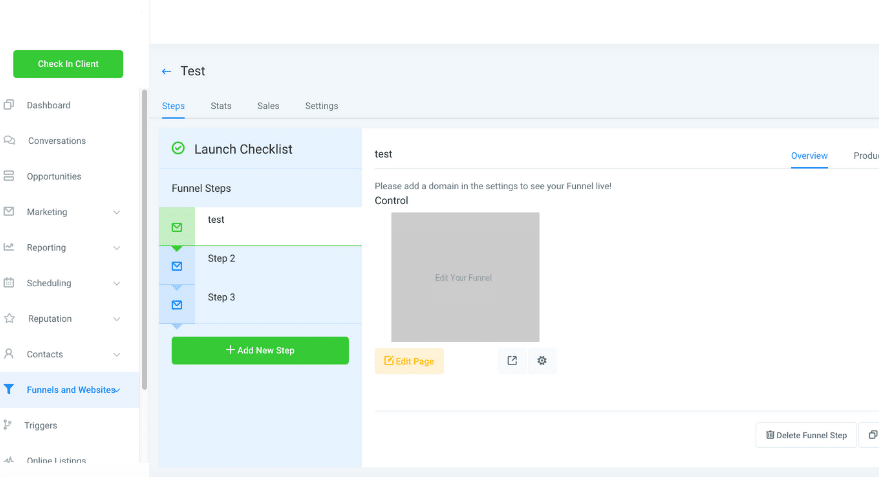Click the Edit Your Funnel preview thumbnail
The image size is (879, 477).
[464, 277]
